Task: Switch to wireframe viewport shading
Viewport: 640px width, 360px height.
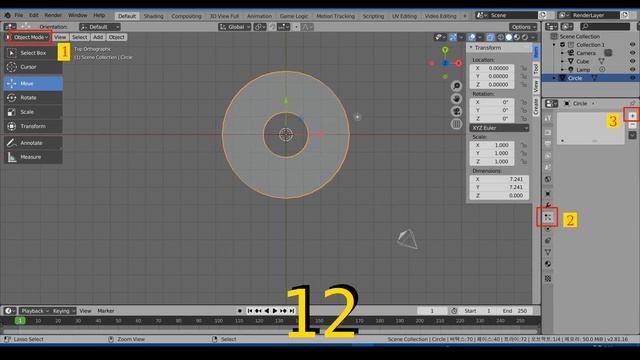Action: (x=500, y=37)
